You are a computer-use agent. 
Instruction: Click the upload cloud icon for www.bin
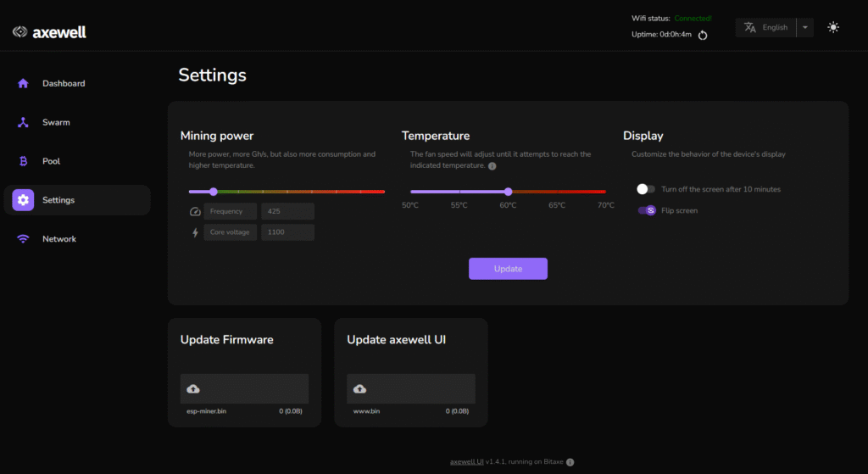pyautogui.click(x=359, y=388)
